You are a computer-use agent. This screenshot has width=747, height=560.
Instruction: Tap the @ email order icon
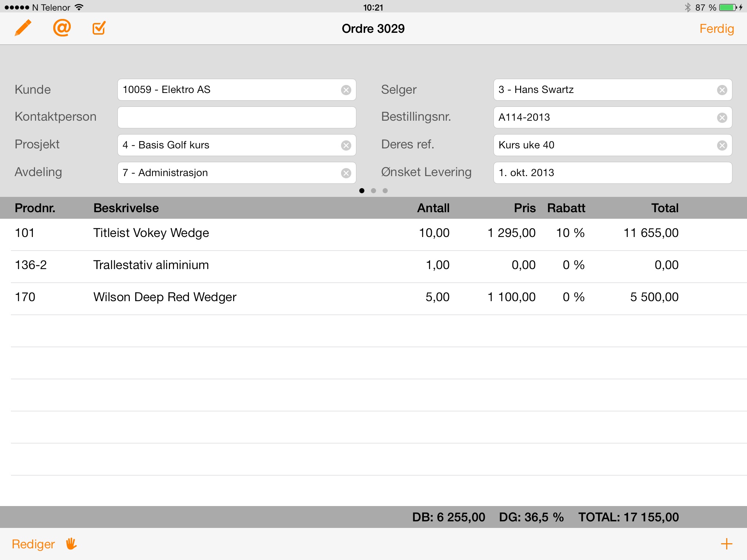(62, 28)
